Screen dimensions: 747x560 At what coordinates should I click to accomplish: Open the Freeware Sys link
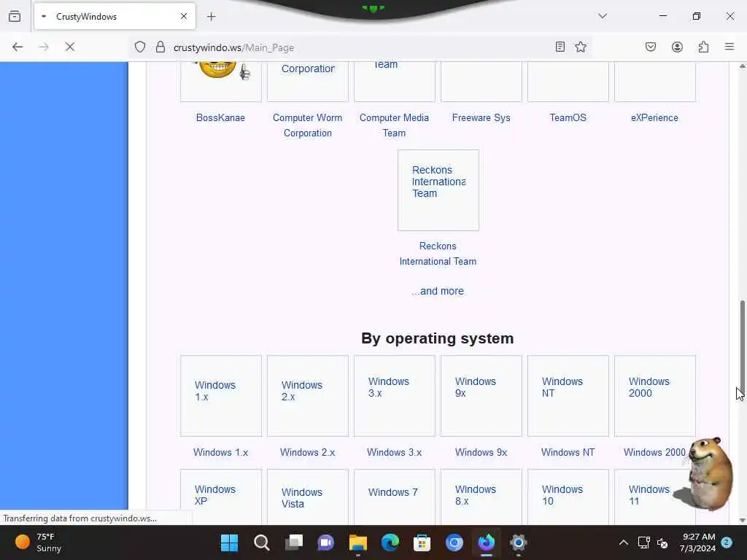coord(481,117)
